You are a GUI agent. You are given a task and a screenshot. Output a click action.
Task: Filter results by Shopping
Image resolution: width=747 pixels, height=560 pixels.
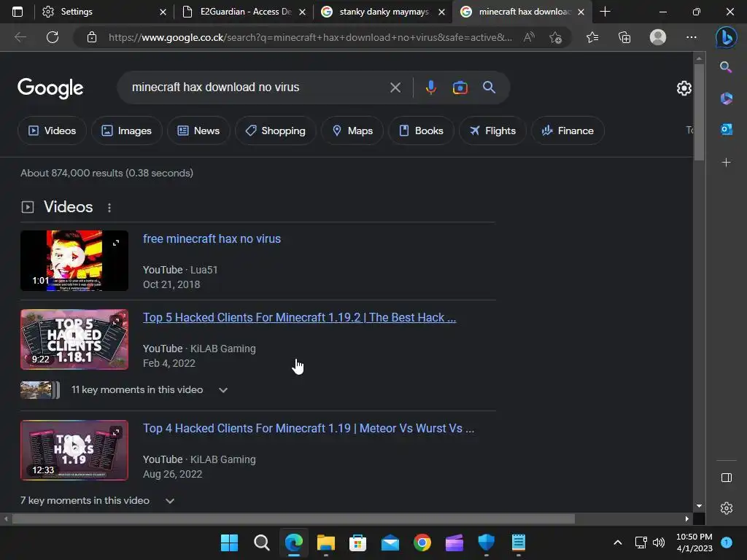[275, 131]
